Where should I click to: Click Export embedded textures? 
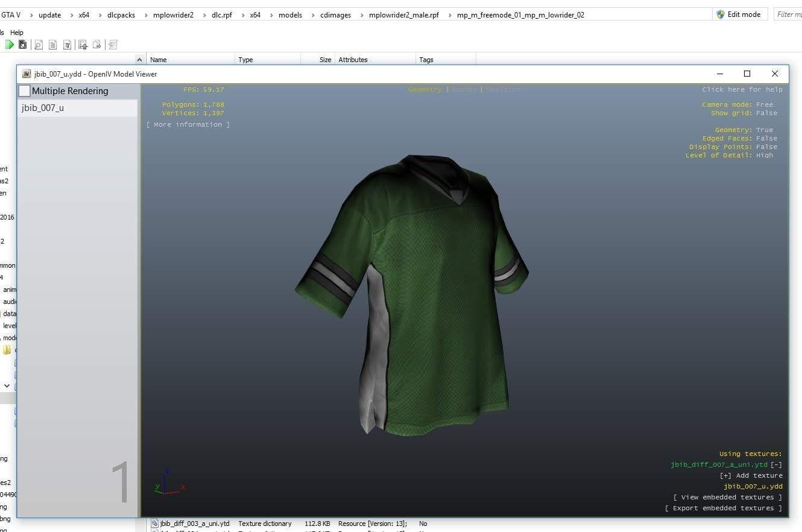pos(723,508)
